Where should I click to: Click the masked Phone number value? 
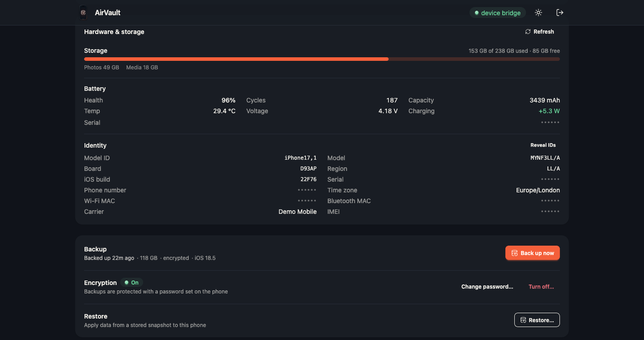tap(307, 190)
